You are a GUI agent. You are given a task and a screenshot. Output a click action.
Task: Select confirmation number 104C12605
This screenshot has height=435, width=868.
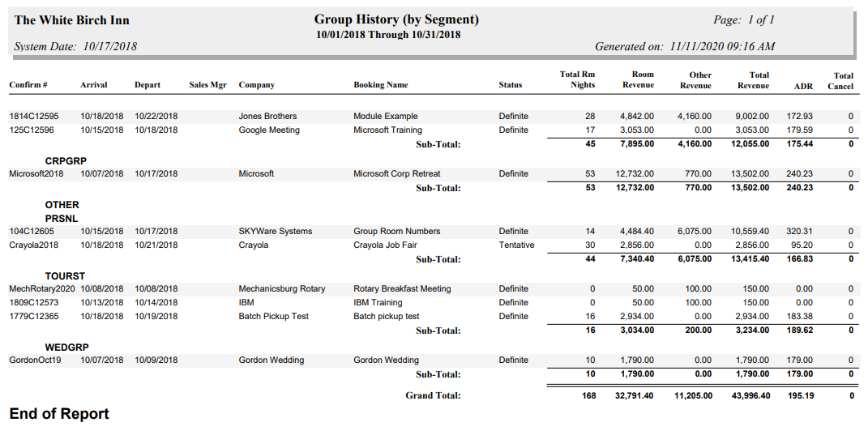(x=32, y=232)
